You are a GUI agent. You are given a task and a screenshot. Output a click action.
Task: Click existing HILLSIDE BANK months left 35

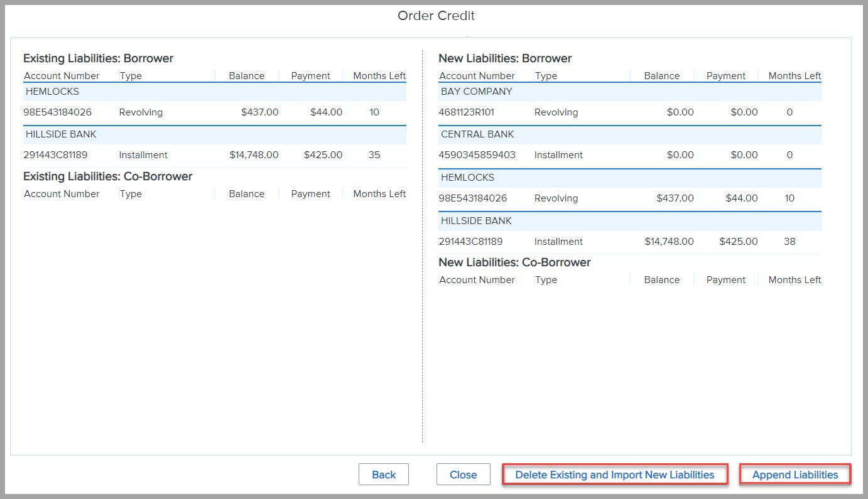tap(374, 155)
